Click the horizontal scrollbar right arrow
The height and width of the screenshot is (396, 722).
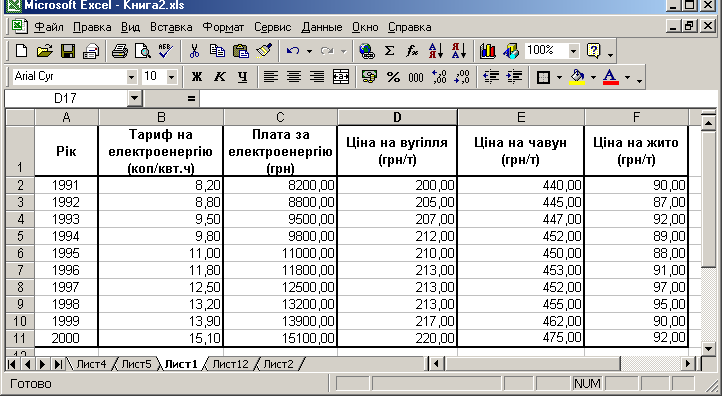click(688, 364)
